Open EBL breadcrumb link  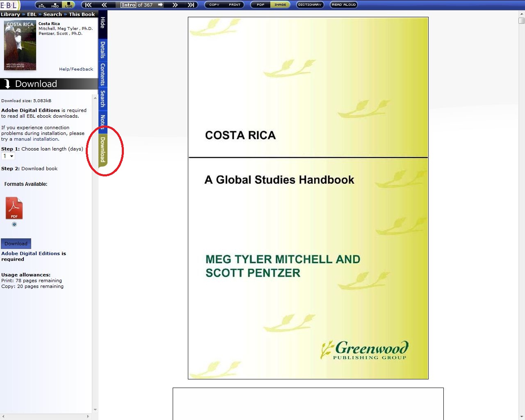click(32, 14)
